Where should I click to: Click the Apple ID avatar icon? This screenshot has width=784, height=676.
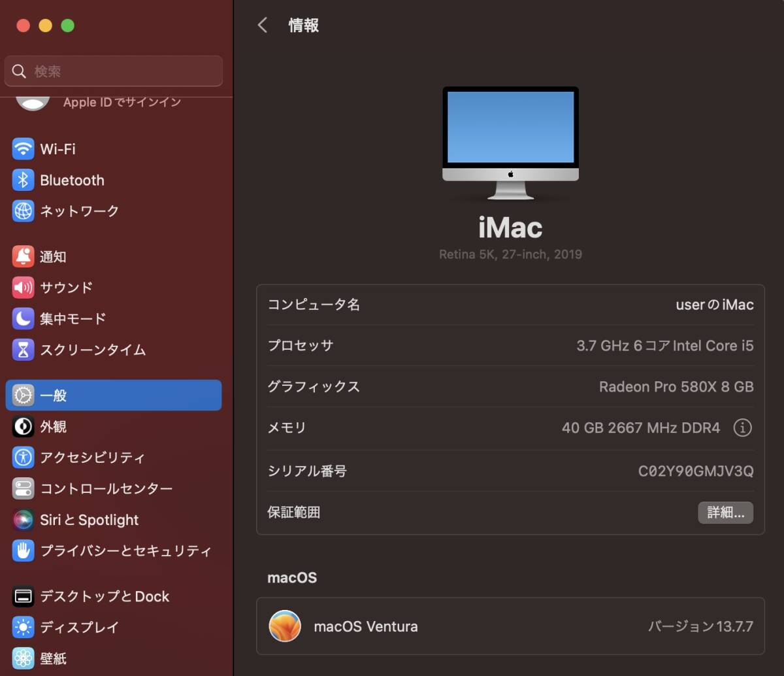33,102
